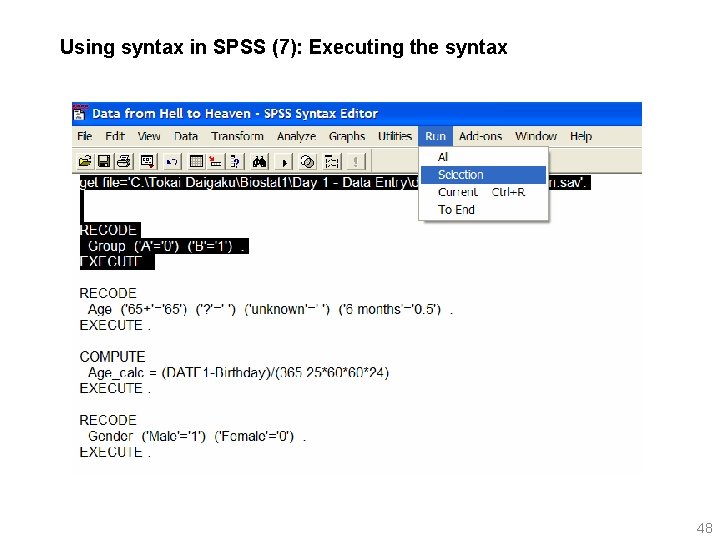Viewport: 720px width, 540px height.
Task: Click the highlighted Group recode line
Action: click(164, 246)
